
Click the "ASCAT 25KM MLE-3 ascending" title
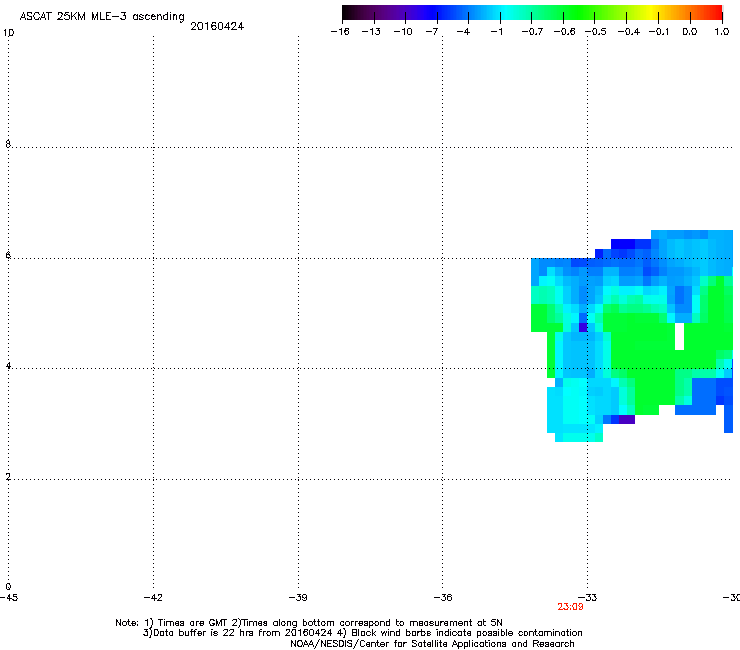102,17
